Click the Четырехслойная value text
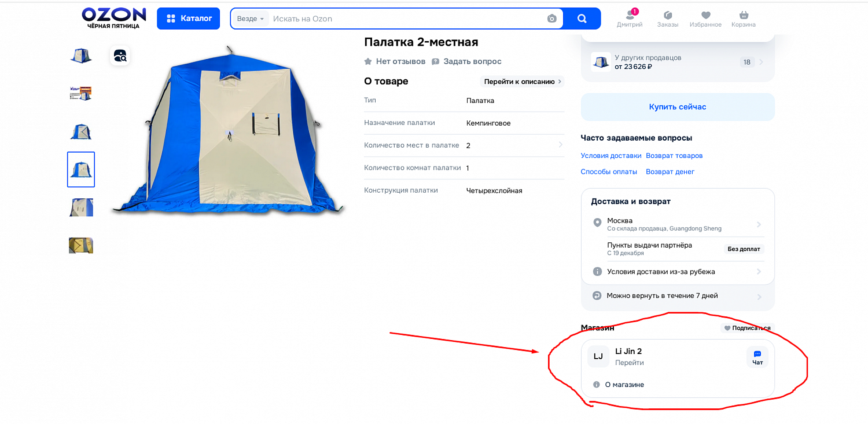 click(x=494, y=191)
